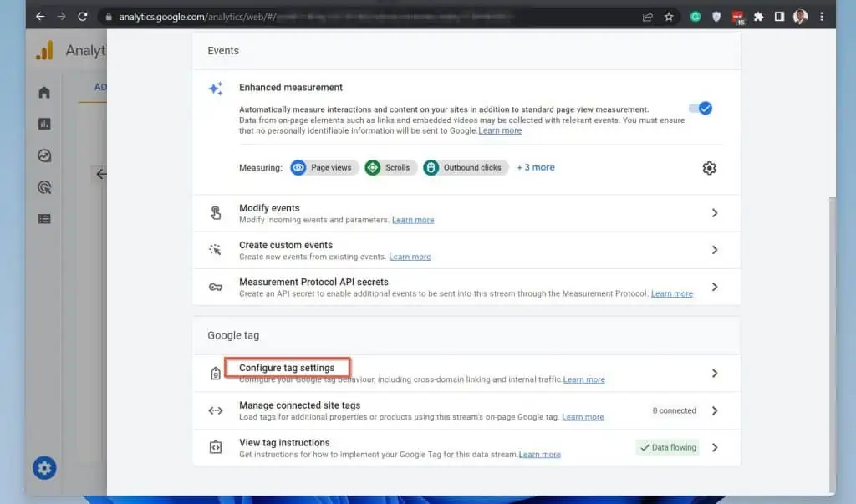Open Configure tag settings

point(287,368)
